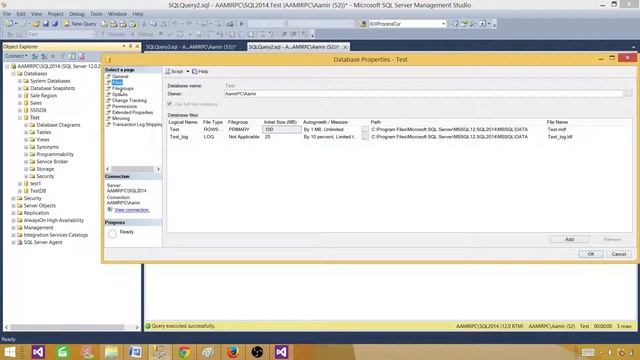Click the Cancel button in dialog
Image resolution: width=640 pixels, height=360 pixels.
coord(619,254)
